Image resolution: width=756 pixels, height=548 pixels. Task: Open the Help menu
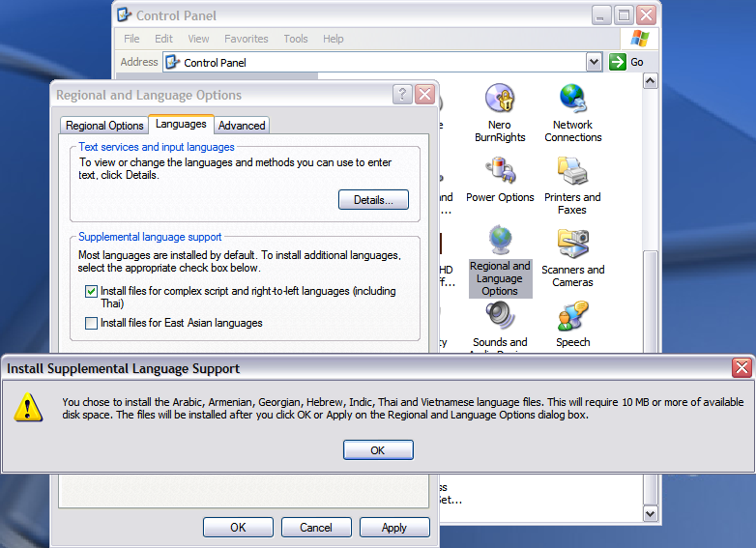[x=334, y=39]
